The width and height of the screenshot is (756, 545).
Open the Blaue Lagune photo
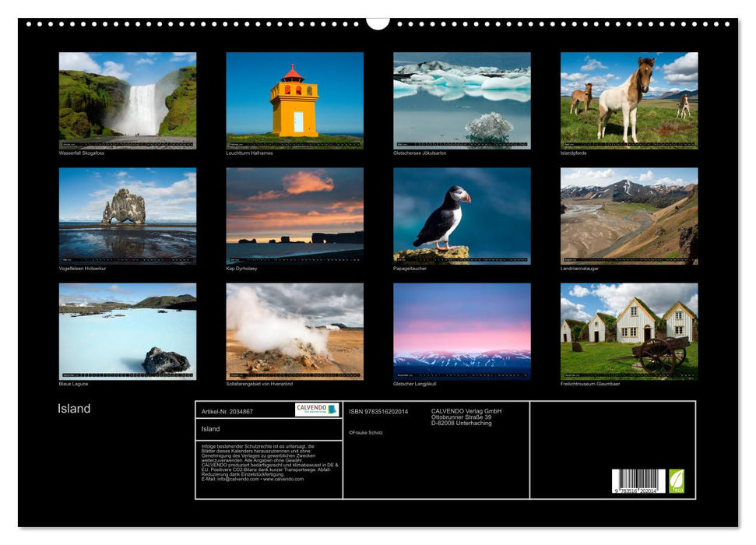[128, 331]
